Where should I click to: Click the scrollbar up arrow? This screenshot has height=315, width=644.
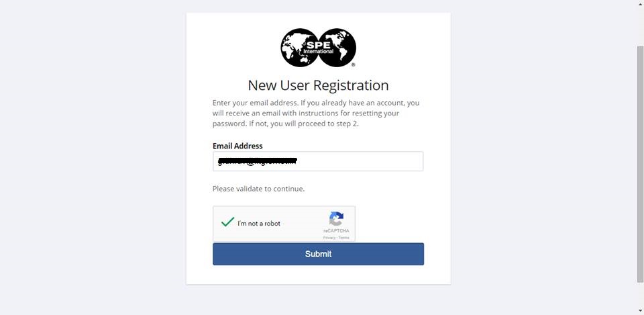639,5
